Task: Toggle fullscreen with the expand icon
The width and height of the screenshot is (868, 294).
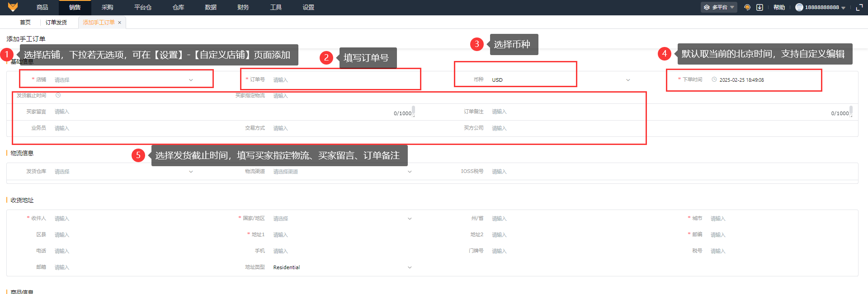Action: pyautogui.click(x=859, y=7)
